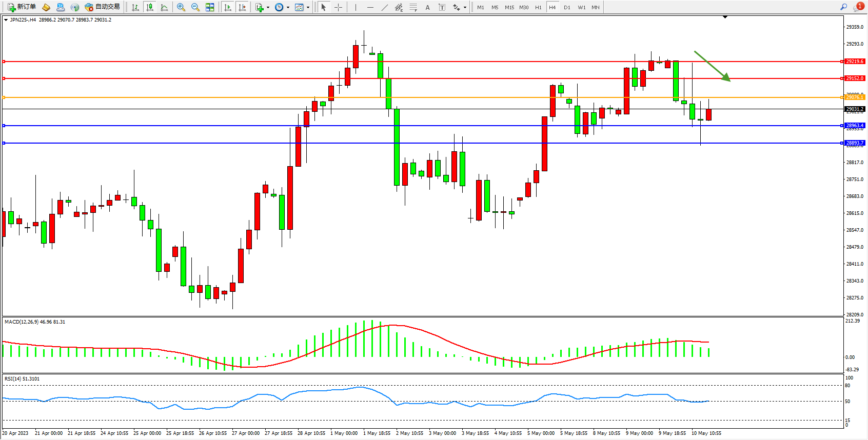Viewport: 868px width, 440px height.
Task: Select the Fibonacci retracement tool
Action: [x=413, y=7]
